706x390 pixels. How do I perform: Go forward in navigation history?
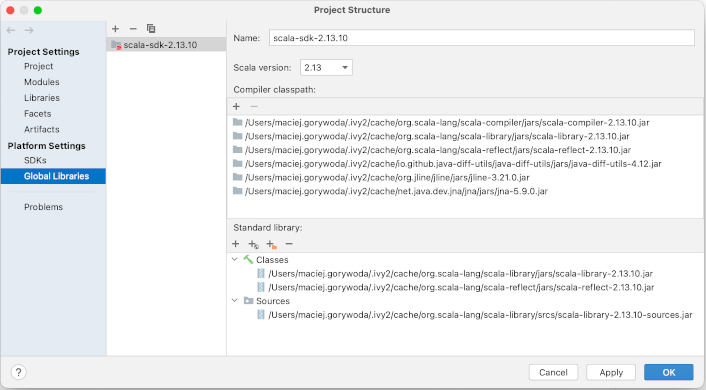click(x=29, y=30)
